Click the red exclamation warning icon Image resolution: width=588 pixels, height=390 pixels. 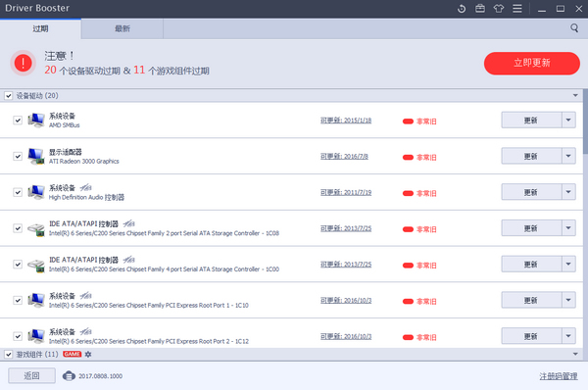(23, 63)
